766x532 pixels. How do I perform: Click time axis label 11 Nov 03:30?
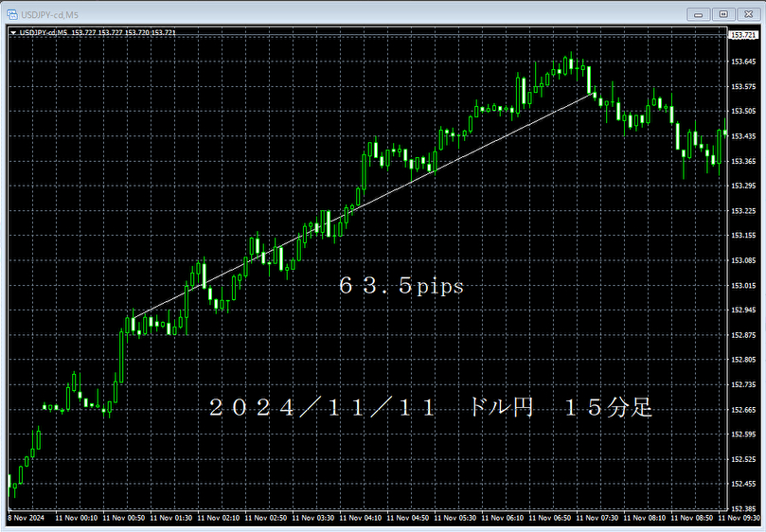coord(313,518)
